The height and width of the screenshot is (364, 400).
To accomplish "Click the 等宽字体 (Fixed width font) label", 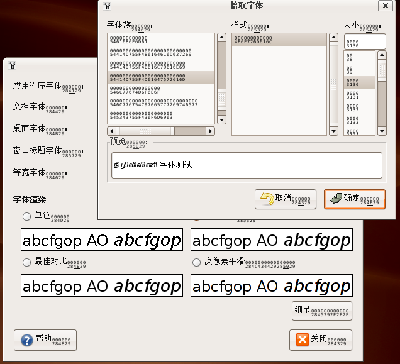I will click(x=40, y=173).
